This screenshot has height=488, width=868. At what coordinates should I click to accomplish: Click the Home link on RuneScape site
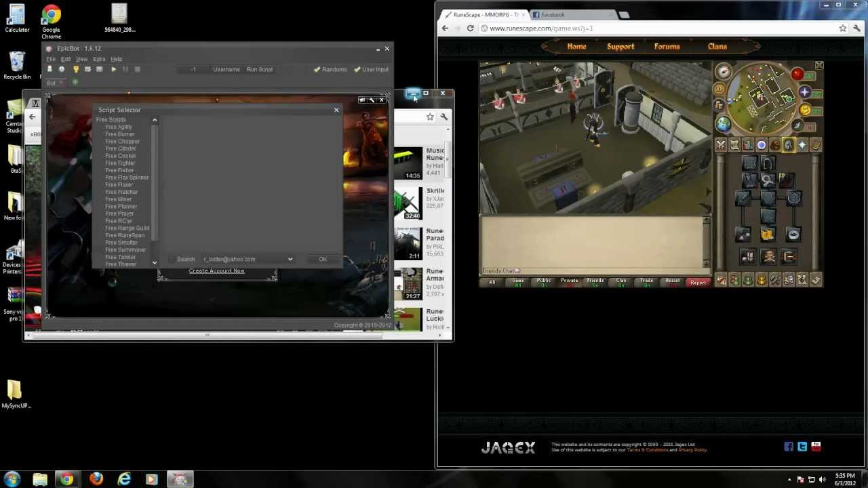(x=576, y=47)
